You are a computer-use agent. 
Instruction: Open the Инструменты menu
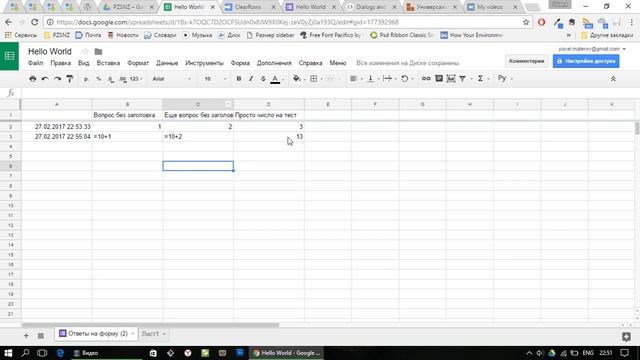(204, 63)
